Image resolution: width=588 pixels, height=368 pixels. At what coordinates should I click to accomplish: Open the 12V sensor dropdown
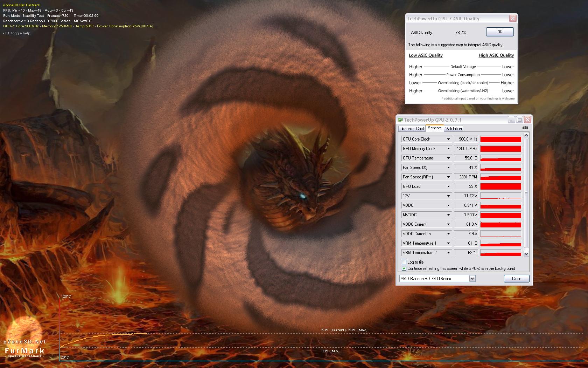pos(448,196)
